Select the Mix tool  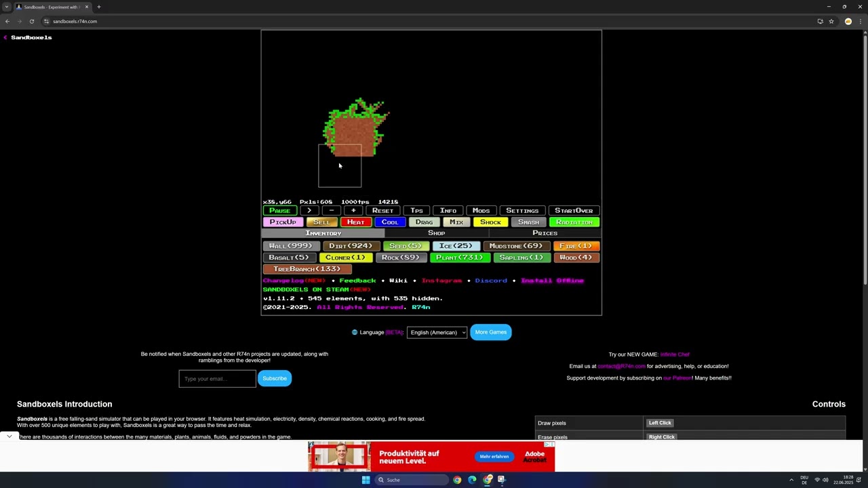click(456, 222)
